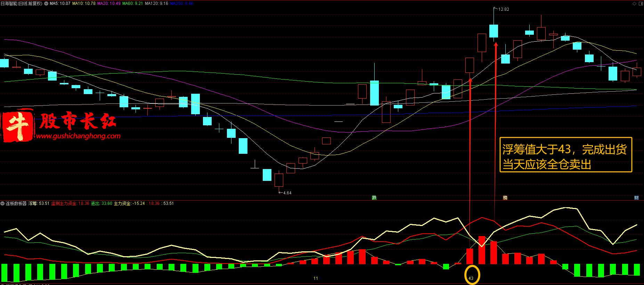This screenshot has width=644, height=285.
Task: Click the 43 value label in indicator panel
Action: point(471,278)
